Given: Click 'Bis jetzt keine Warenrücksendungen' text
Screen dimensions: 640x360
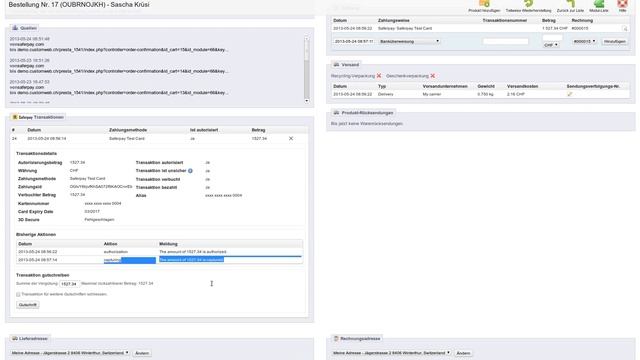Looking at the screenshot, I should pos(367,123).
